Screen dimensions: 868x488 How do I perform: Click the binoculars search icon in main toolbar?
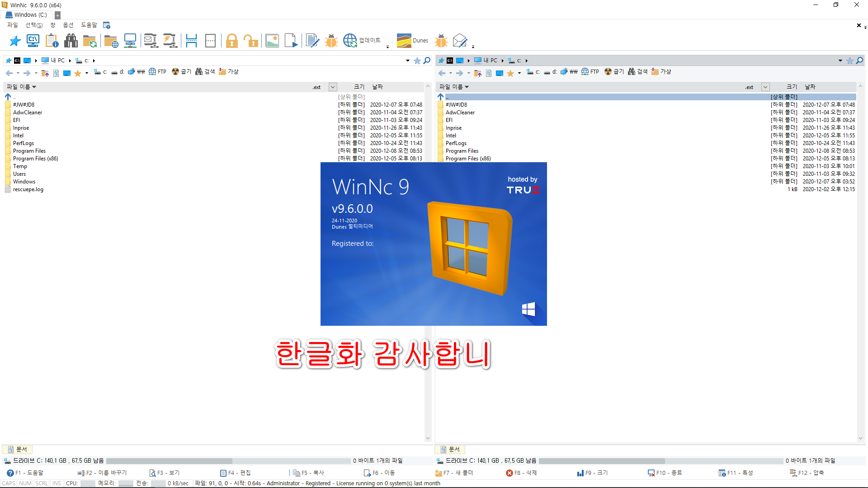[x=71, y=41]
